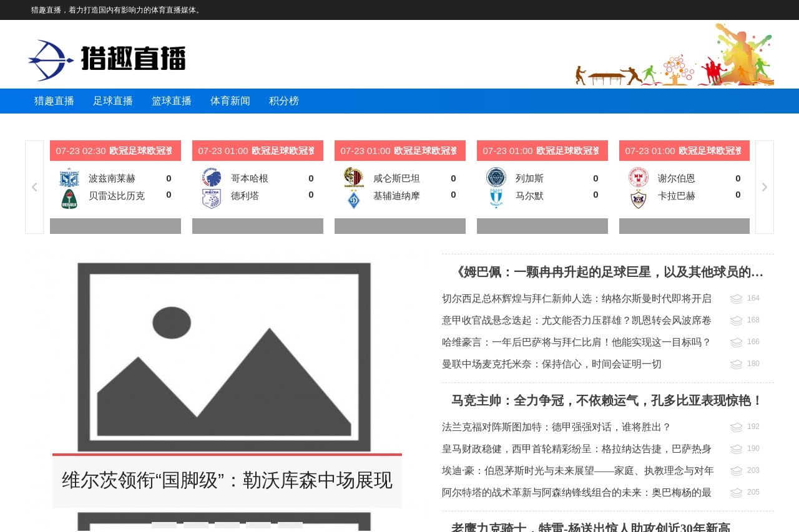799x532 pixels.
Task: Click team name 波兹南莱赫
Action: click(112, 178)
